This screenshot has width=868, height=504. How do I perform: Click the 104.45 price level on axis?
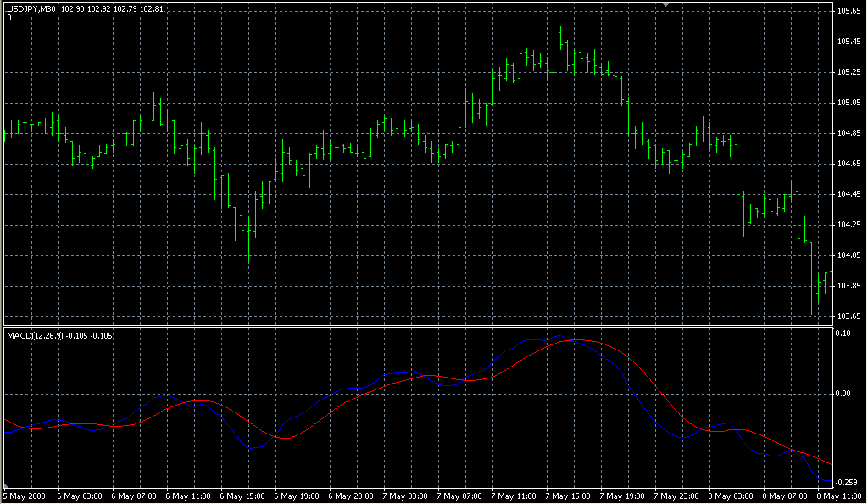click(x=849, y=194)
